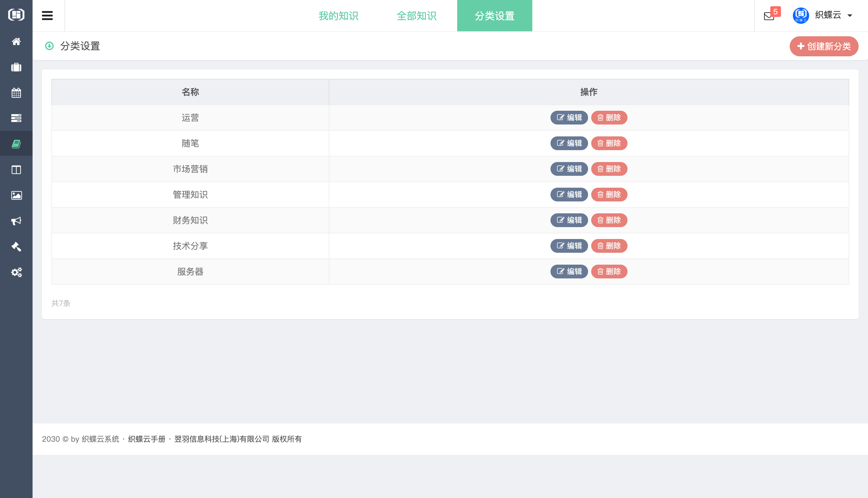The height and width of the screenshot is (498, 868).
Task: Open the settings gears icon in sidebar
Action: 16,272
